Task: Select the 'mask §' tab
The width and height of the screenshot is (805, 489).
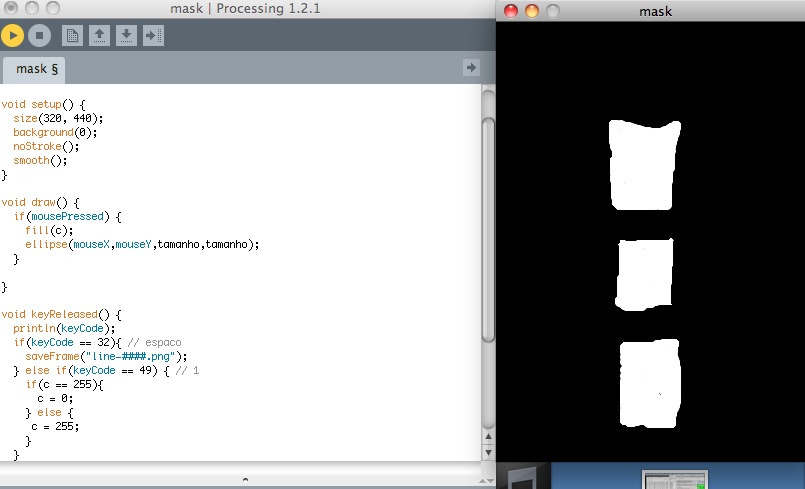Action: click(34, 69)
